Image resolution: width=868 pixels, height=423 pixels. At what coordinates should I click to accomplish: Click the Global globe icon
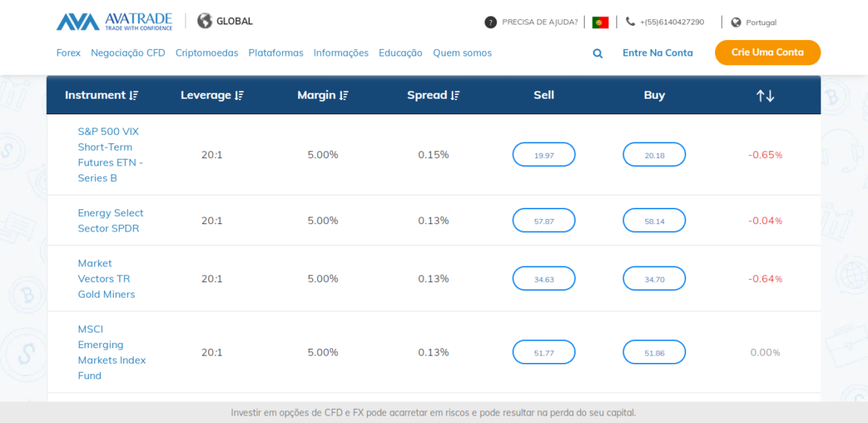pos(205,21)
